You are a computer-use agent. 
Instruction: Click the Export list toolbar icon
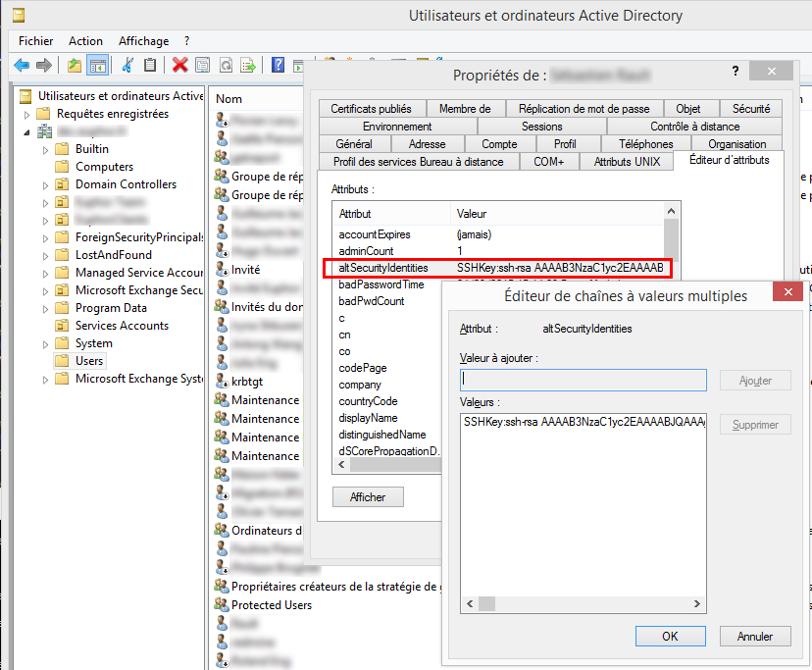coord(249,65)
